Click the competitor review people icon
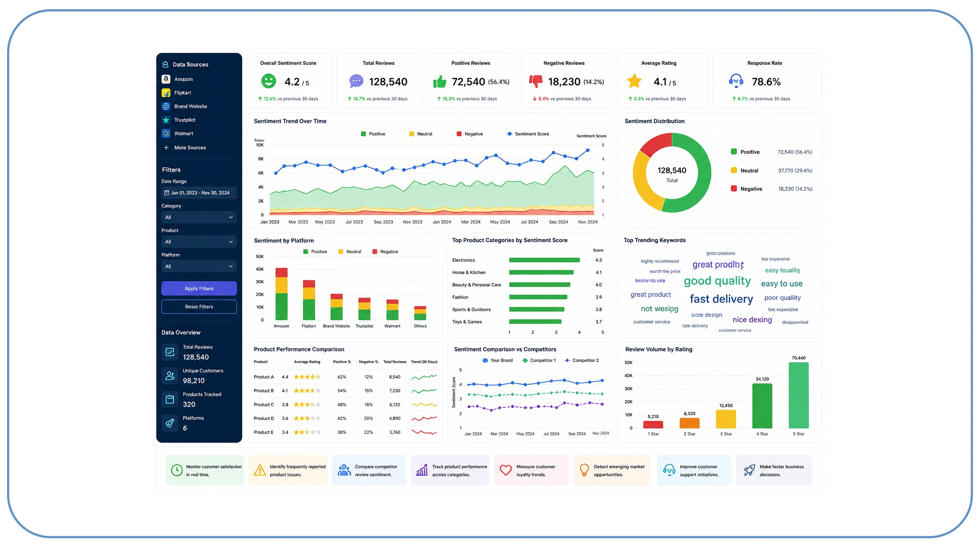Screen dimensions: 980x547 tap(344, 470)
